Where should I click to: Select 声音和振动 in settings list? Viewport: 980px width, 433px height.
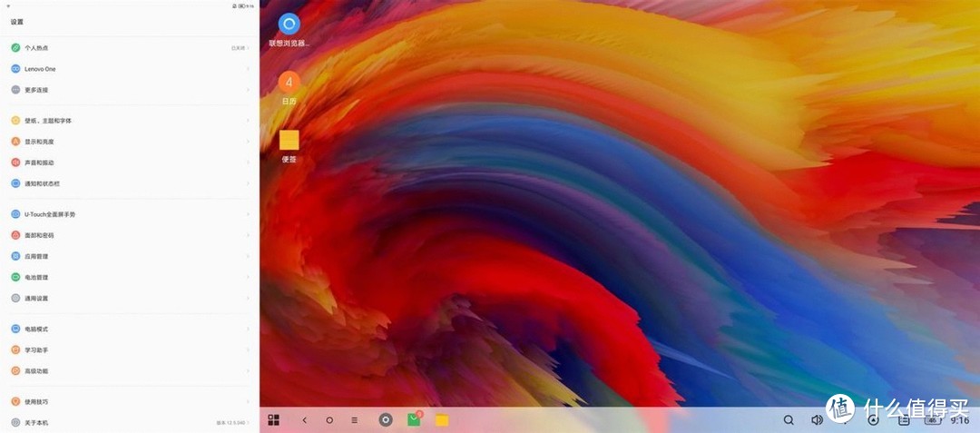[39, 162]
